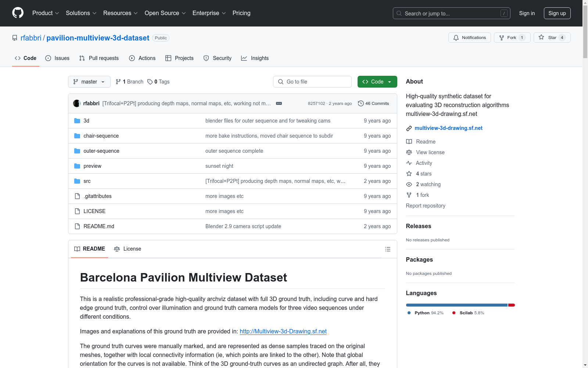This screenshot has width=588, height=368.
Task: Open commit 'Blender 2.9 camera script update'
Action: point(243,226)
